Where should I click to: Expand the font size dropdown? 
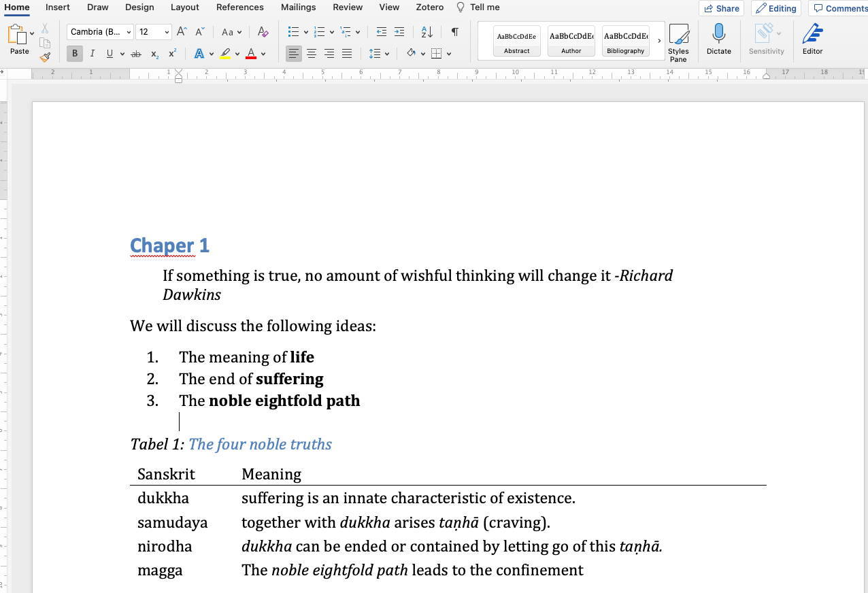(x=167, y=33)
